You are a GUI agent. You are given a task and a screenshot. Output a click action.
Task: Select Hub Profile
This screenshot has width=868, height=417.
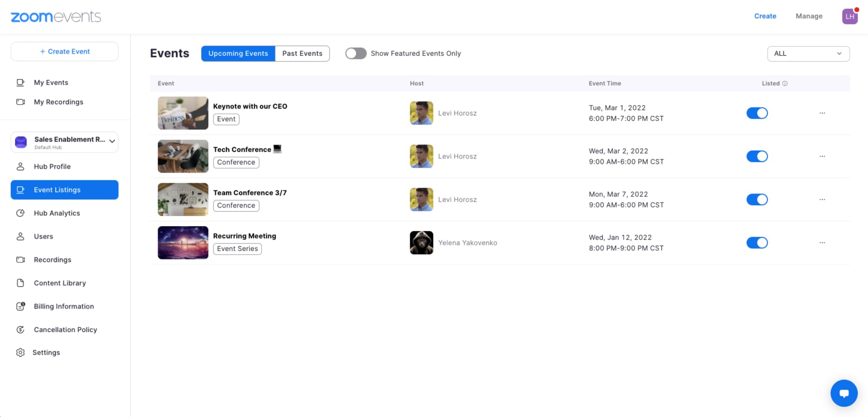click(x=52, y=166)
